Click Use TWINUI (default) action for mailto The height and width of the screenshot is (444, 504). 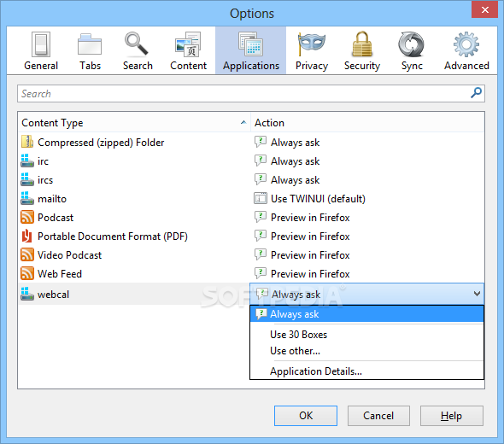click(x=318, y=199)
